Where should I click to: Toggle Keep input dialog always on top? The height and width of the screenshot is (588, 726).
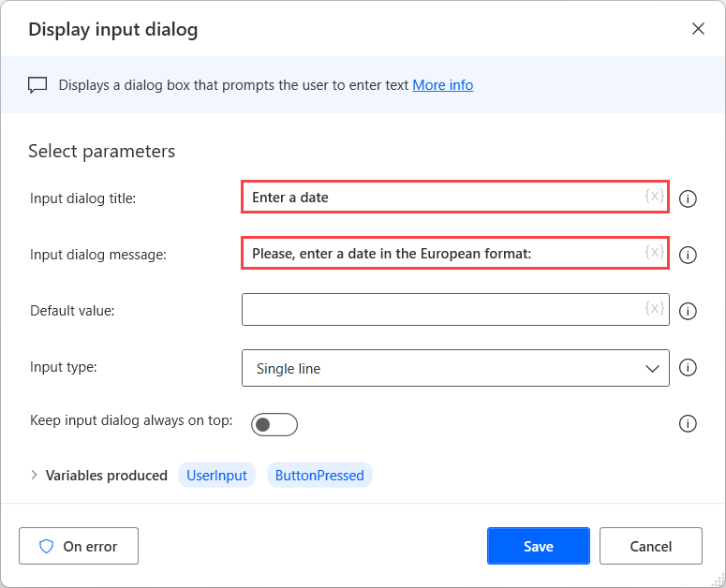click(274, 425)
